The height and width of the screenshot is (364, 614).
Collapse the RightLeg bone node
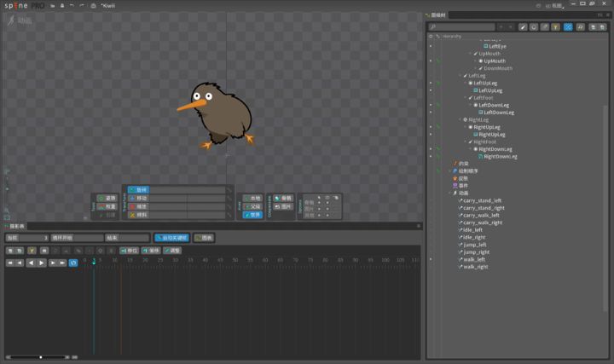[x=460, y=119]
